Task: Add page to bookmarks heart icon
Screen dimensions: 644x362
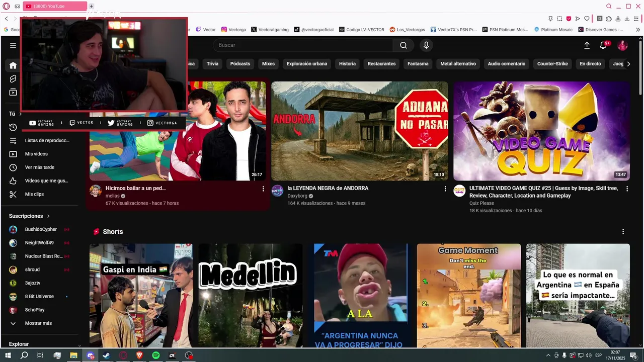Action: coord(587,19)
